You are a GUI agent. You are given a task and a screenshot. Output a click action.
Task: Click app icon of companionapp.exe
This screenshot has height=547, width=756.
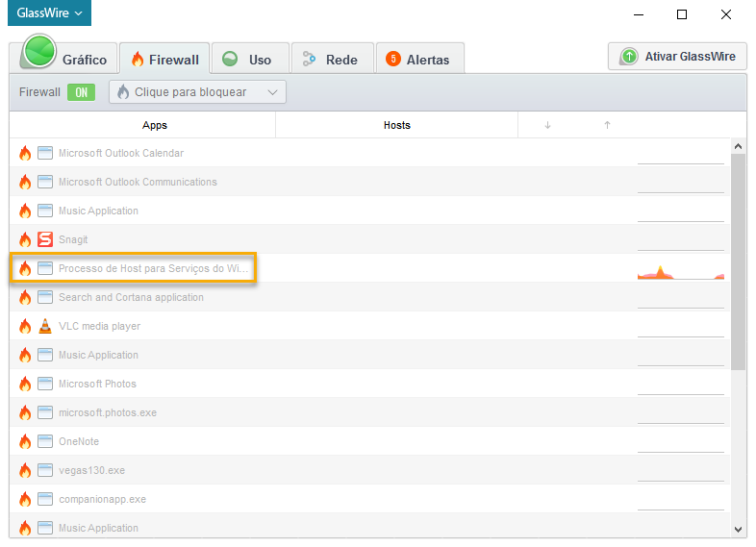45,499
